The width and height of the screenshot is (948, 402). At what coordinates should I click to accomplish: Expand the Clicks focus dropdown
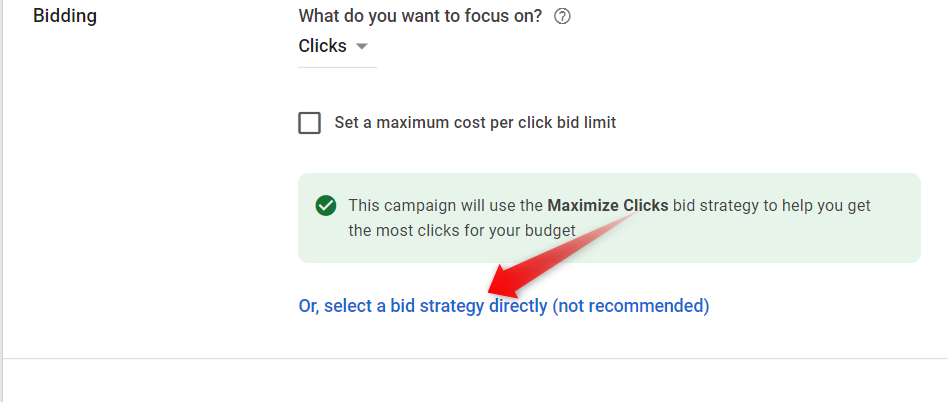tap(337, 47)
